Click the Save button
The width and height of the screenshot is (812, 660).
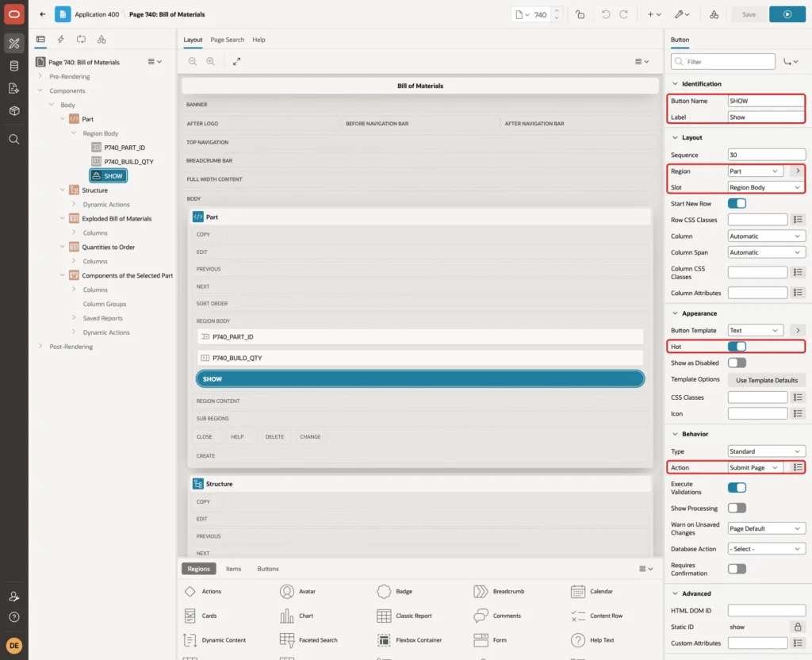click(x=749, y=14)
